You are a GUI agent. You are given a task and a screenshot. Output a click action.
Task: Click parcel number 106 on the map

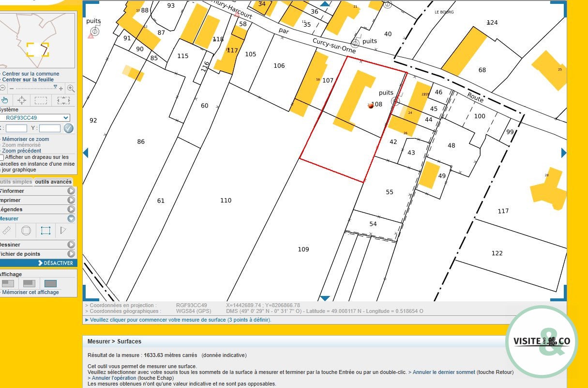(279, 65)
